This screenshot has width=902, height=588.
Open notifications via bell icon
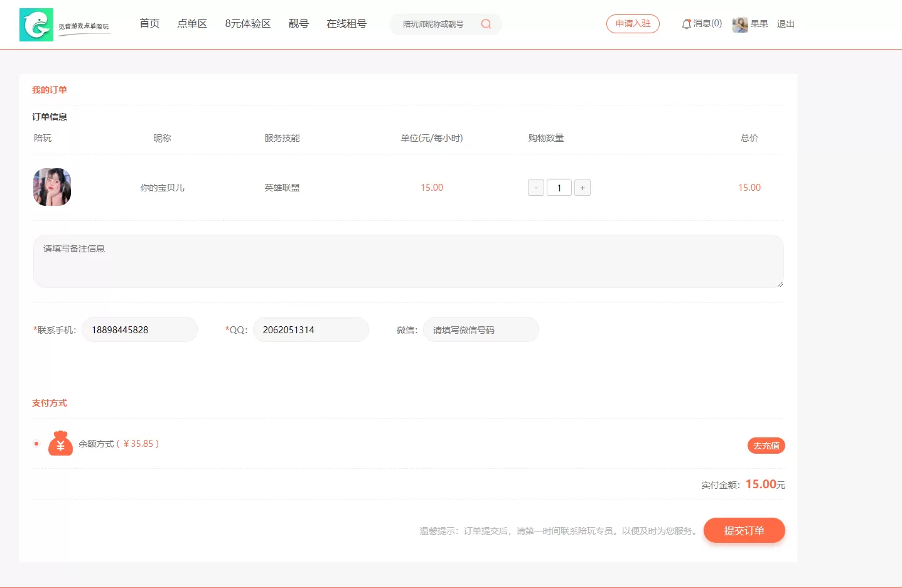pos(687,24)
